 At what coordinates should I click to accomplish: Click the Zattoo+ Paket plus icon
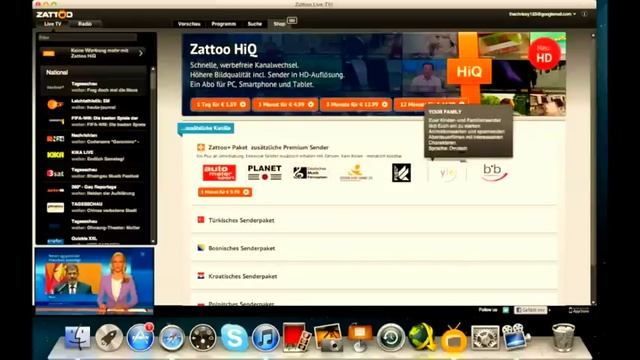pyautogui.click(x=201, y=147)
